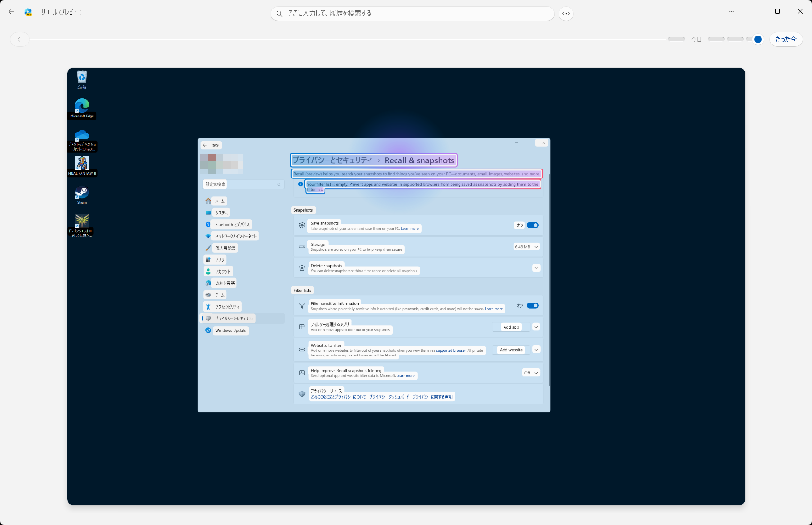
Task: Open Learn more link under Help improve Recall
Action: [406, 376]
